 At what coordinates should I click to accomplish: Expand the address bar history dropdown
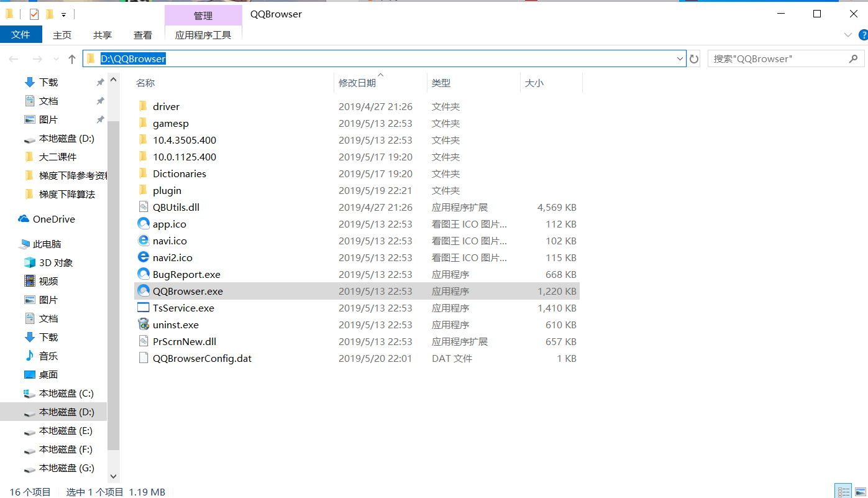tap(680, 59)
